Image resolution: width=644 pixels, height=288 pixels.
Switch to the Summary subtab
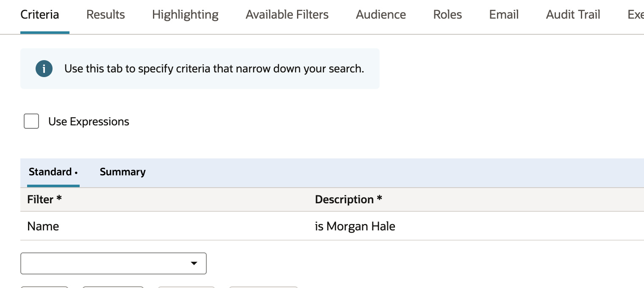click(122, 172)
